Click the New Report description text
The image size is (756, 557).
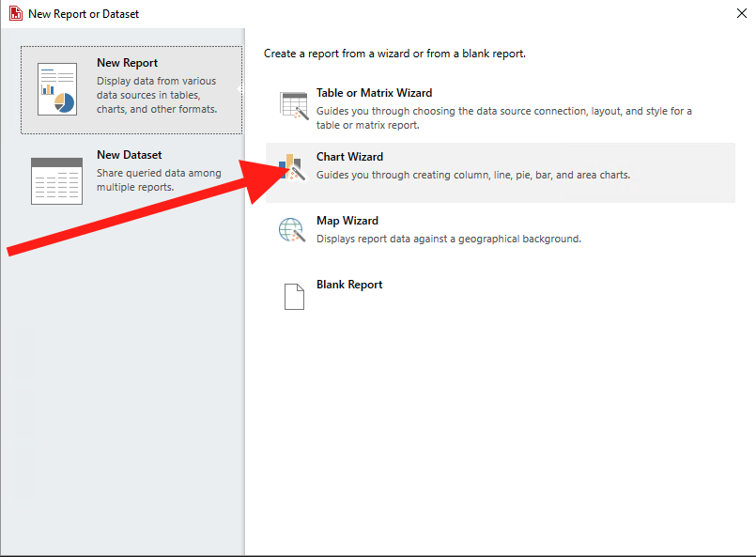click(x=156, y=95)
